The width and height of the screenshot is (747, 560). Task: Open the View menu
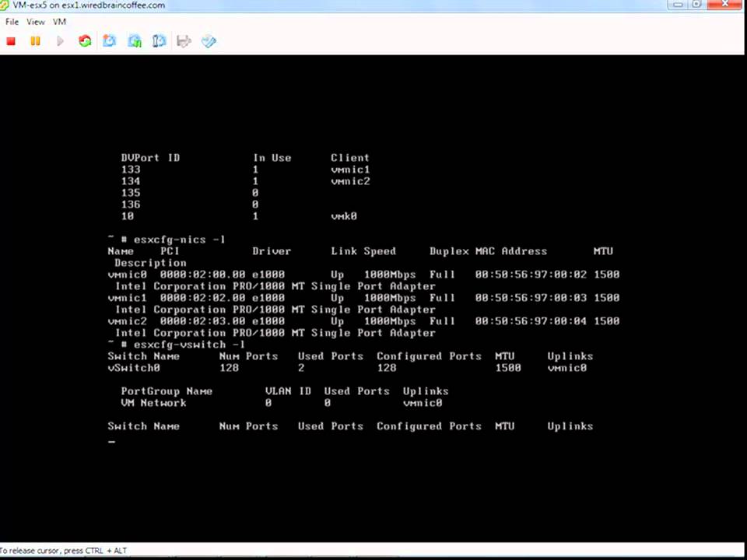36,22
